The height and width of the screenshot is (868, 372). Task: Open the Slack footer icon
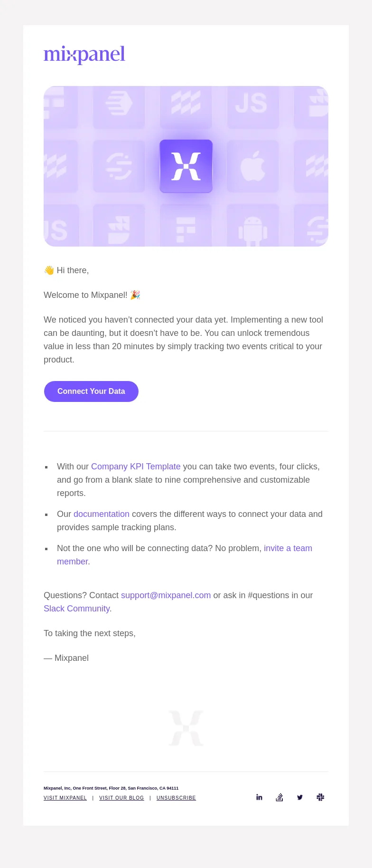(320, 797)
